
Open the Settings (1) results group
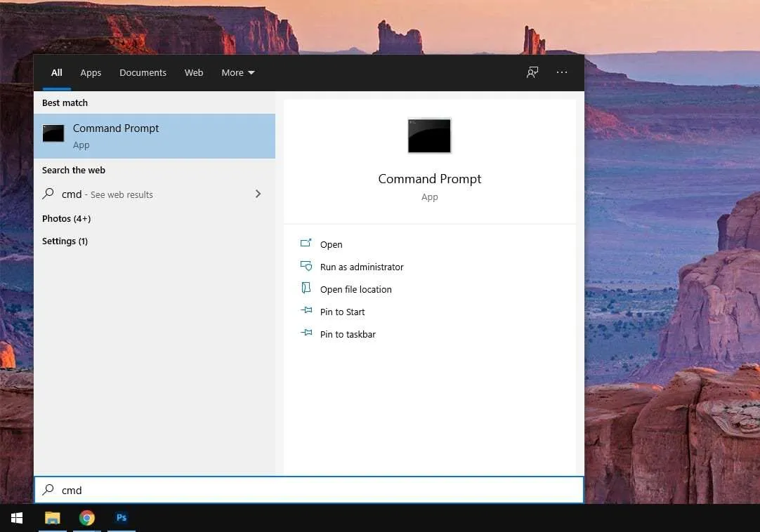point(65,241)
